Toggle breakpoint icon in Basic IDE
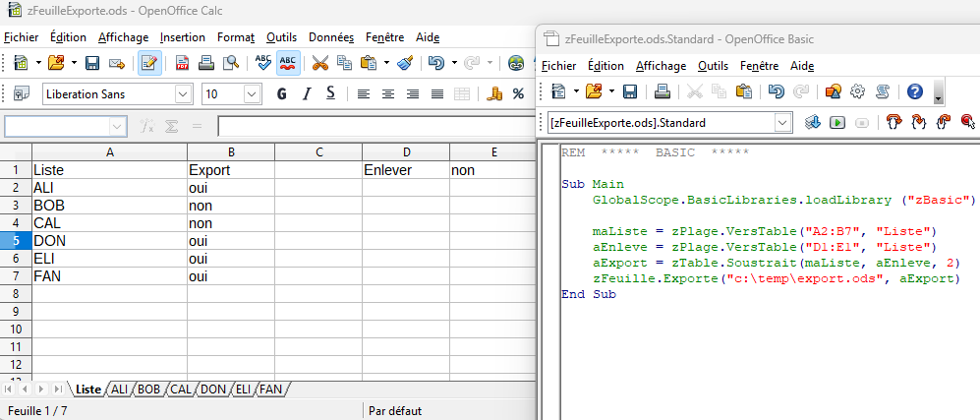Viewport: 980px width, 420px height. pos(967,123)
